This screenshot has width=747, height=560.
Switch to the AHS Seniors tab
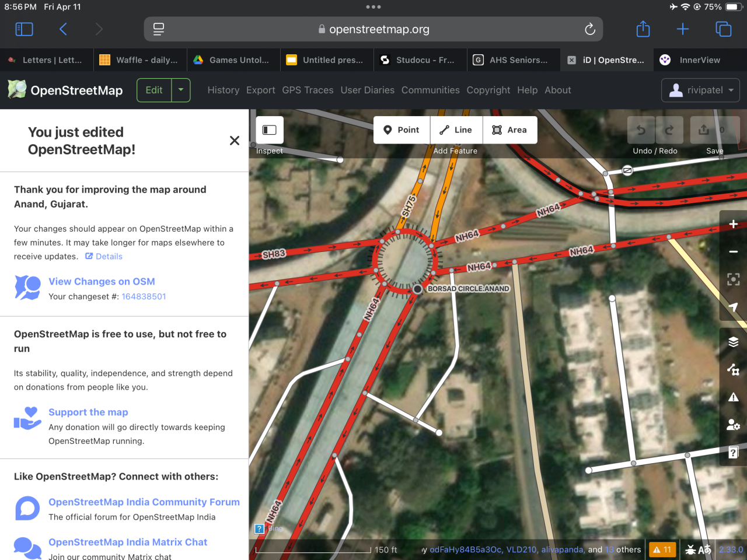click(x=514, y=60)
